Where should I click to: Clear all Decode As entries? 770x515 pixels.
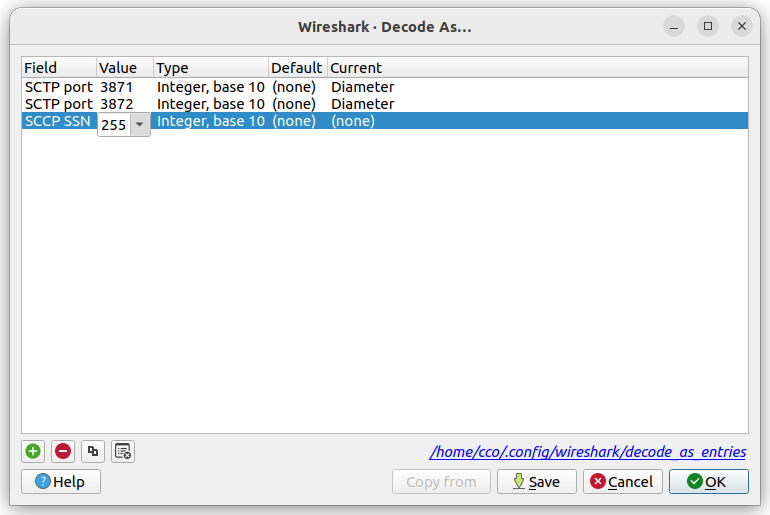pos(123,451)
